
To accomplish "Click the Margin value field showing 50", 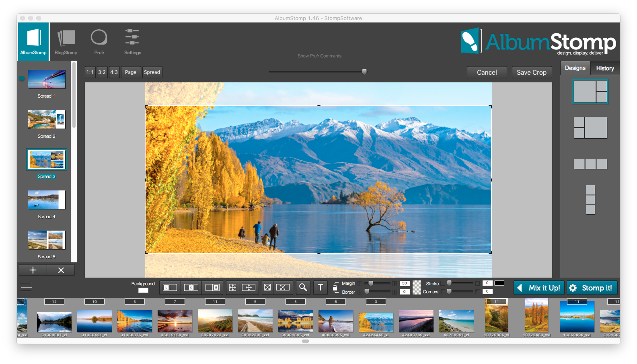I will [x=405, y=283].
